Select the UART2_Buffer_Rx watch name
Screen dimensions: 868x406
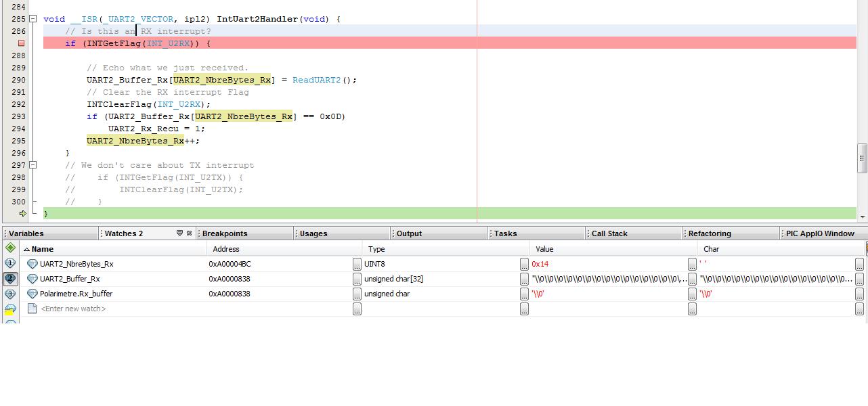click(70, 279)
